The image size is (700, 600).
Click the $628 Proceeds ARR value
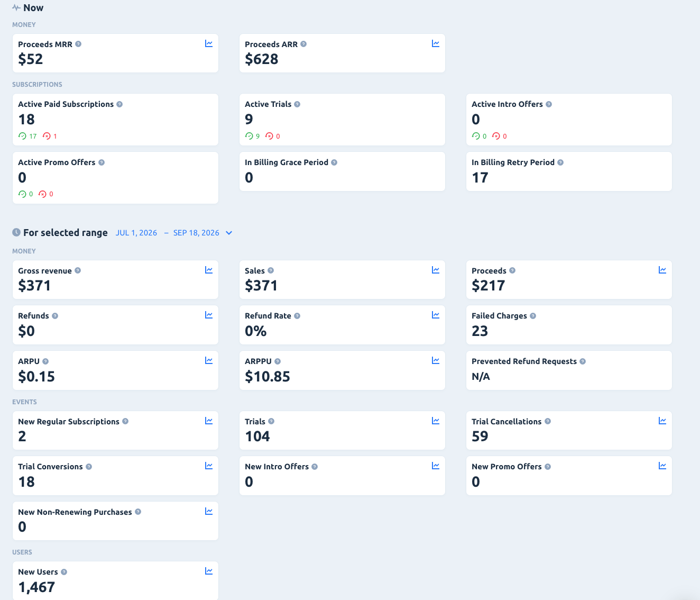coord(262,59)
